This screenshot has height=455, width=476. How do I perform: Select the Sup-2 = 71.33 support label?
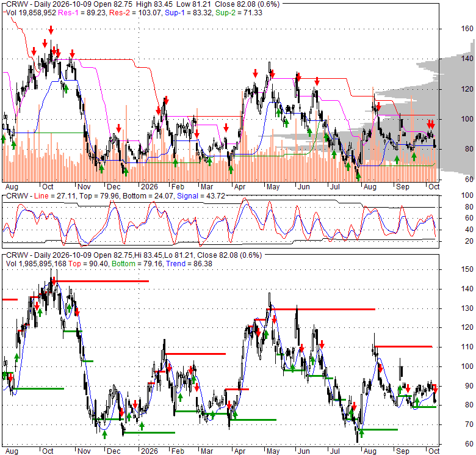click(239, 13)
